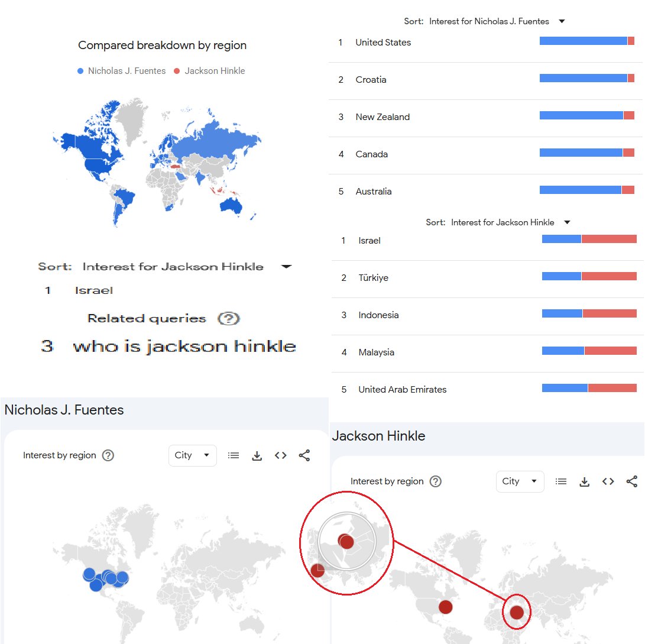The width and height of the screenshot is (645, 644).
Task: Click the Israel comparison bar
Action: pos(589,239)
